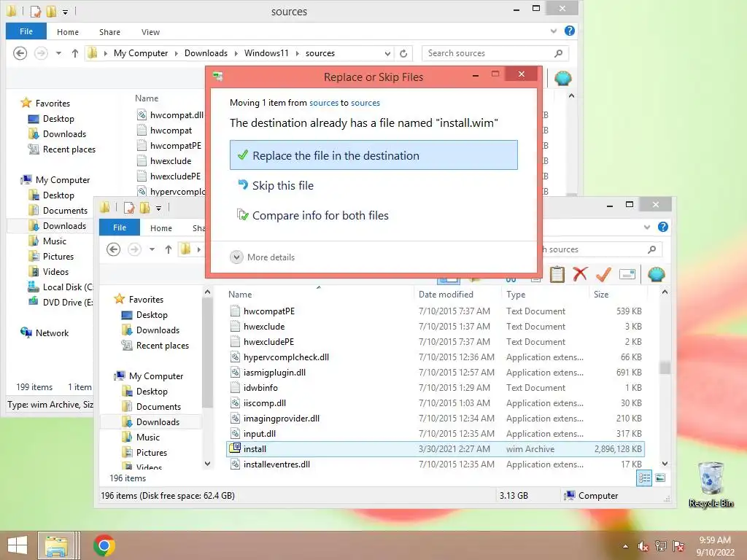This screenshot has height=560, width=747.
Task: Click new folder icon in back window quick access toolbar
Action: click(51, 10)
